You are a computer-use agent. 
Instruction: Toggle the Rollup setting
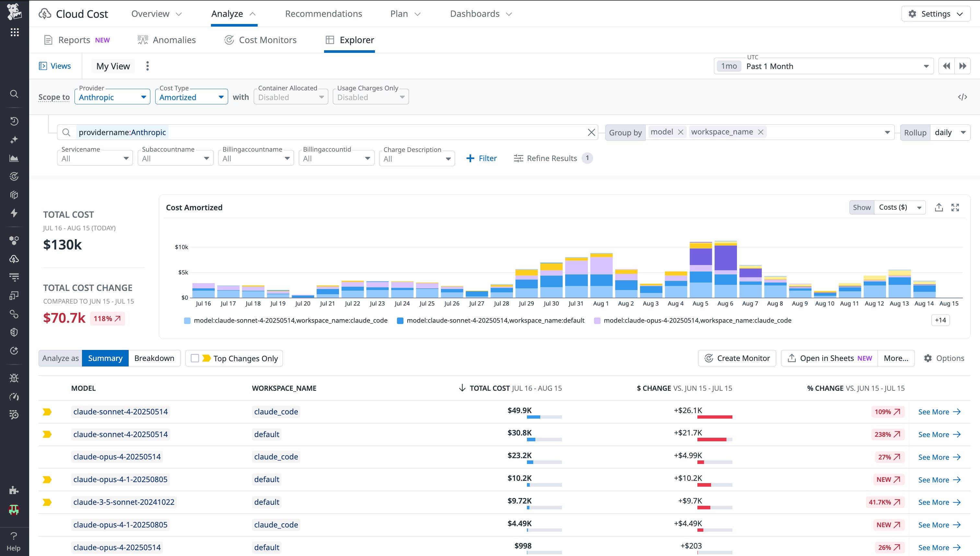[x=915, y=133]
